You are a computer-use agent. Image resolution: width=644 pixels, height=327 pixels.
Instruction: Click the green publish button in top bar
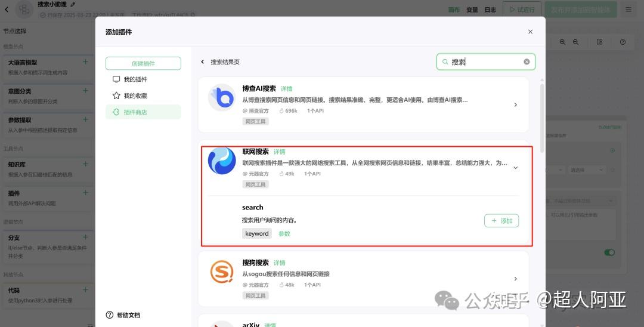pyautogui.click(x=581, y=10)
